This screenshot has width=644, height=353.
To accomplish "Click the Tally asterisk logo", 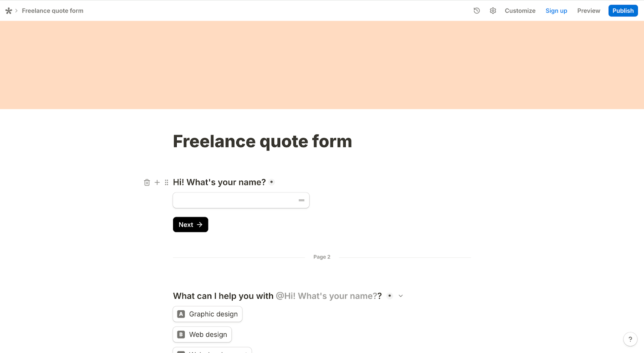I will click(x=8, y=10).
